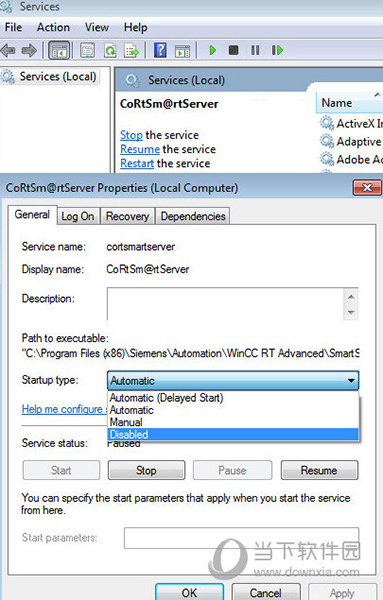Select the ActiveX service row
The image size is (383, 600).
[x=351, y=123]
